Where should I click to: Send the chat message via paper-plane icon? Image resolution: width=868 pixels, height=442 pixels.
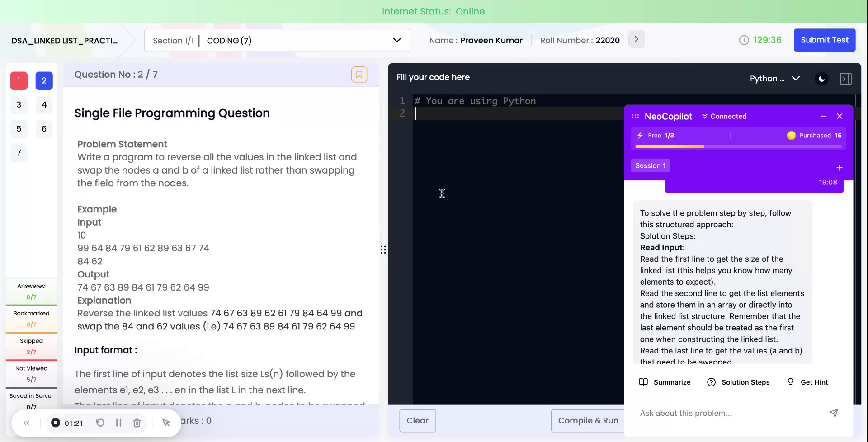[x=834, y=413]
